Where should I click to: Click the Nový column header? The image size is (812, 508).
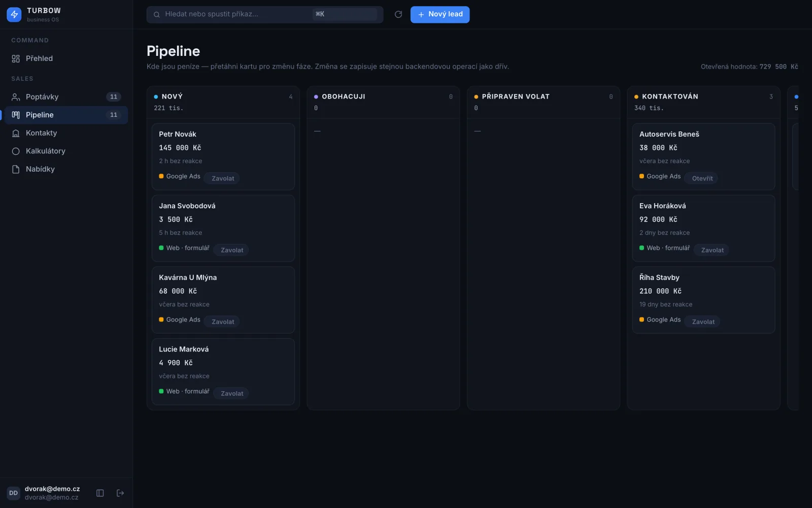pyautogui.click(x=223, y=102)
